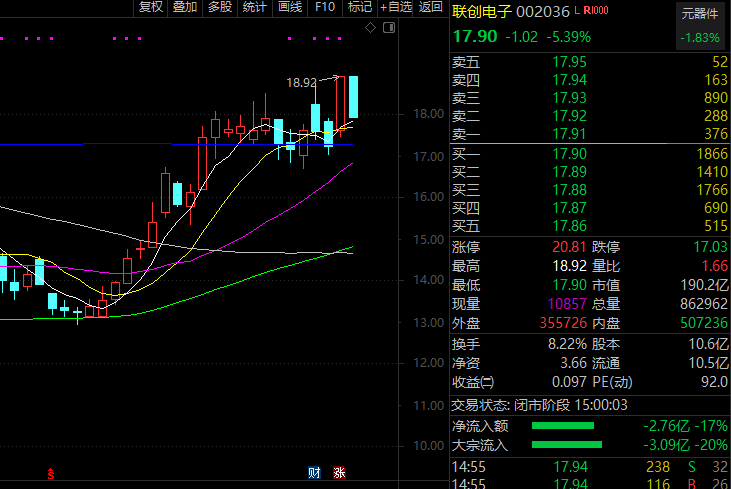This screenshot has height=489, width=731.
Task: Toggle the 多股 multi-stock view
Action: [219, 7]
